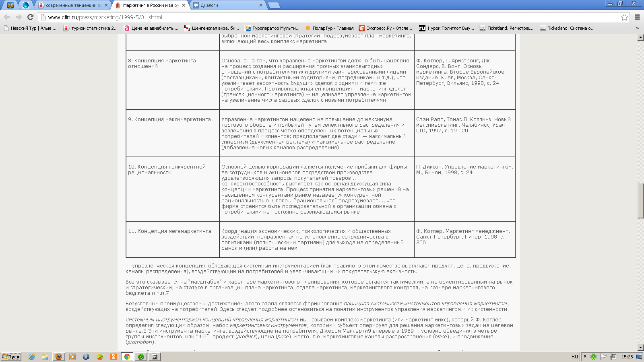Viewport: 644px width, 362px height.
Task: Switch to Firefox in the taskbar
Action: click(59, 357)
